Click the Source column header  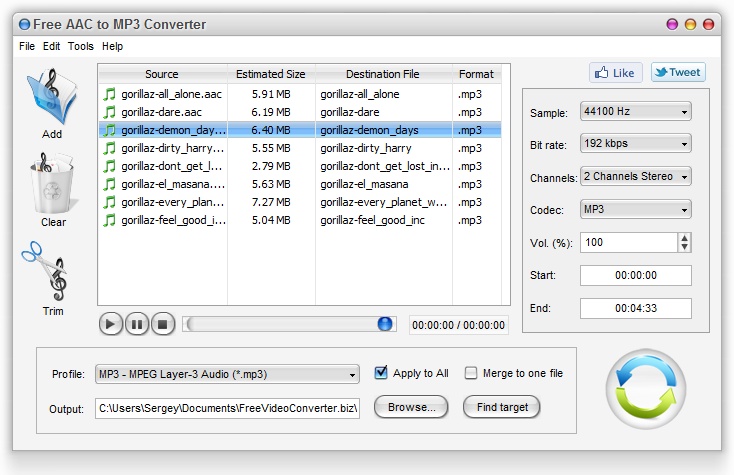[162, 74]
